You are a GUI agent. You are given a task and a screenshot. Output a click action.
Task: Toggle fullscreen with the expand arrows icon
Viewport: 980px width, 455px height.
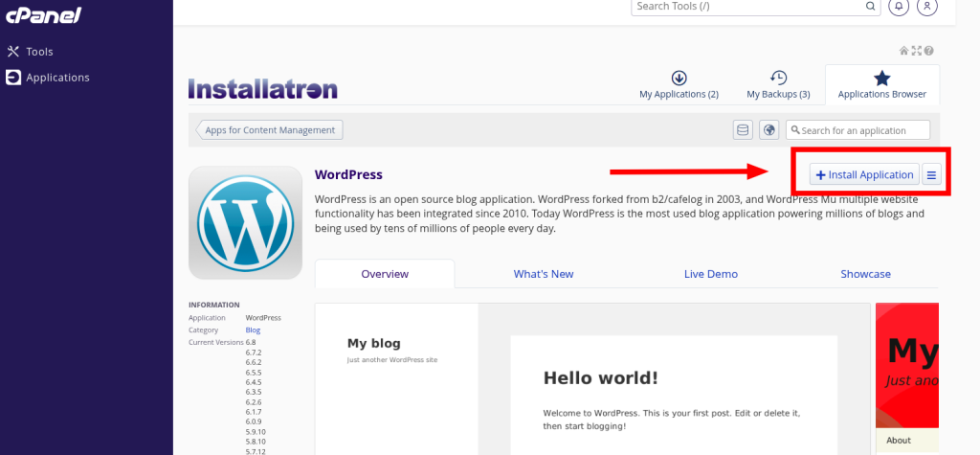(916, 51)
